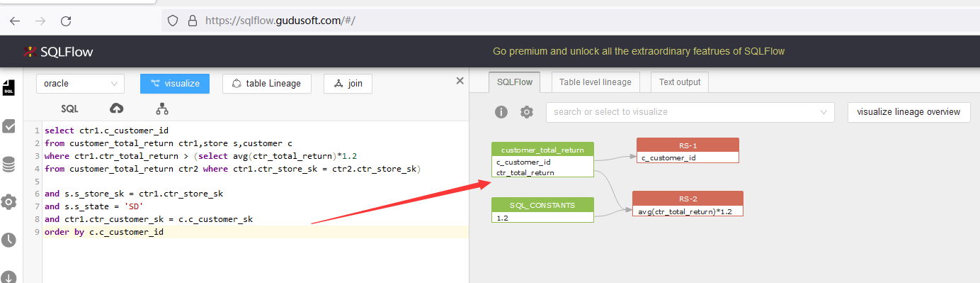Open the SQL file icon in sidebar
980x283 pixels.
[x=8, y=87]
